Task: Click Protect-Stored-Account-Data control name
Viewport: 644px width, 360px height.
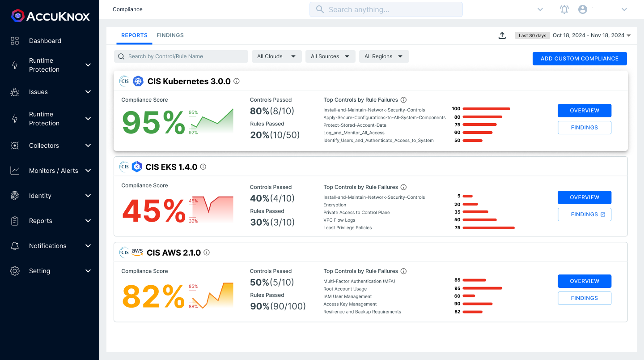Action: 355,125
